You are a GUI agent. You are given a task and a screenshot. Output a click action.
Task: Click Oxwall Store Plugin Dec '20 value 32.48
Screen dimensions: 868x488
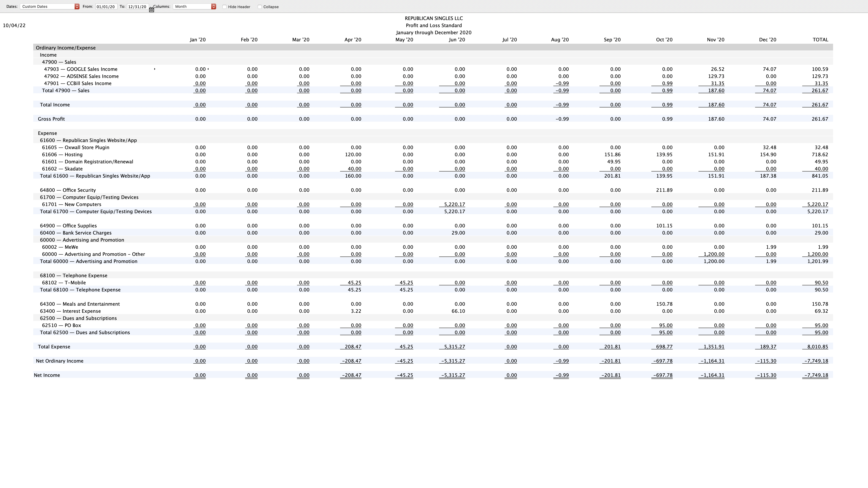tap(770, 148)
